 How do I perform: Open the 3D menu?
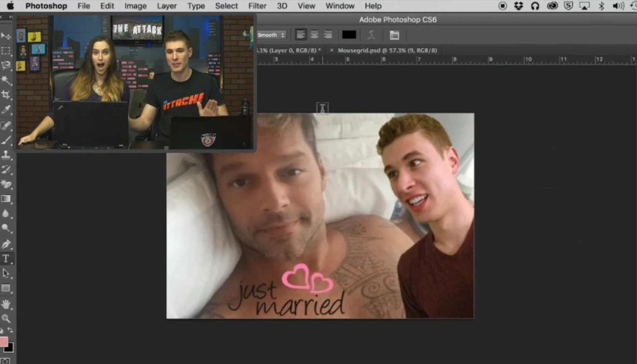click(282, 6)
